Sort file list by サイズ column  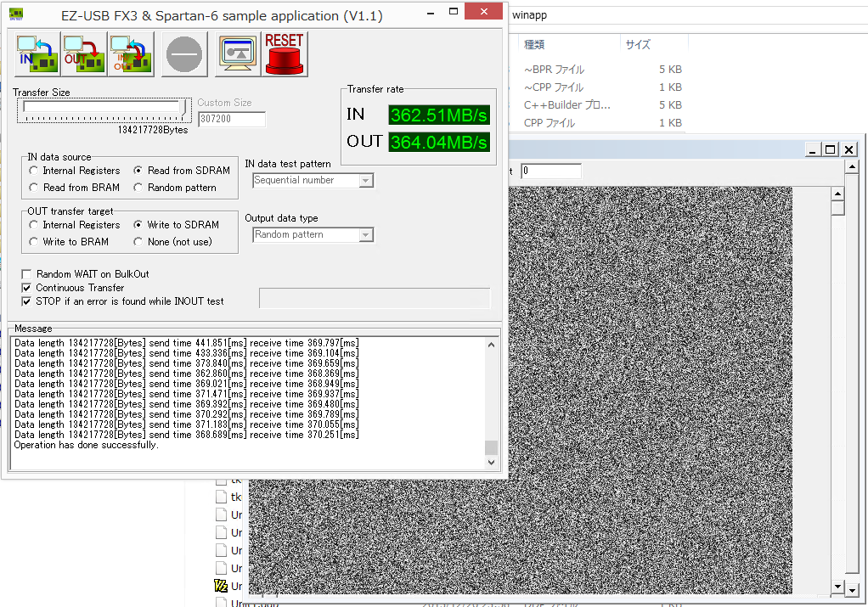click(638, 44)
